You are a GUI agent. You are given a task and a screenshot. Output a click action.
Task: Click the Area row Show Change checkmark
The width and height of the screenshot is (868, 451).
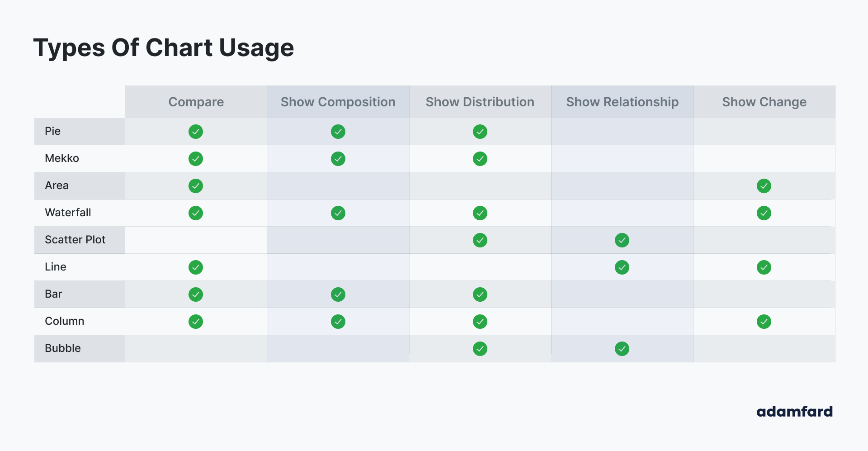click(x=764, y=186)
